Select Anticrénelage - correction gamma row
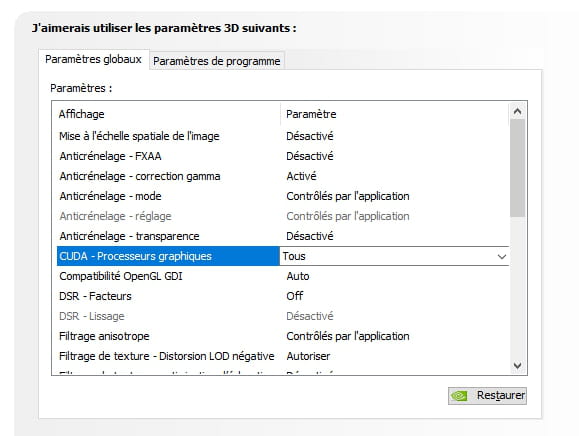 [x=282, y=176]
